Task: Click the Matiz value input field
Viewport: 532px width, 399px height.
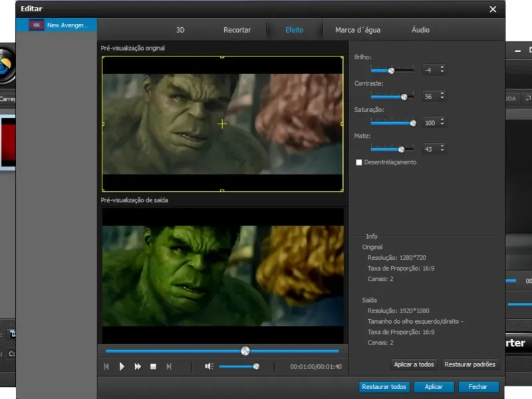Action: tap(429, 149)
